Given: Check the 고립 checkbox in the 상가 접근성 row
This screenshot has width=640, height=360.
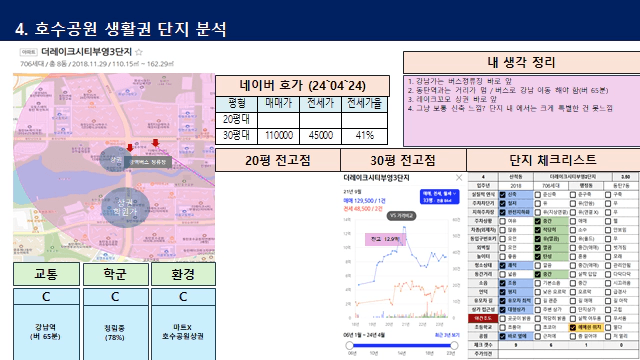Looking at the screenshot, I should point(608,309).
